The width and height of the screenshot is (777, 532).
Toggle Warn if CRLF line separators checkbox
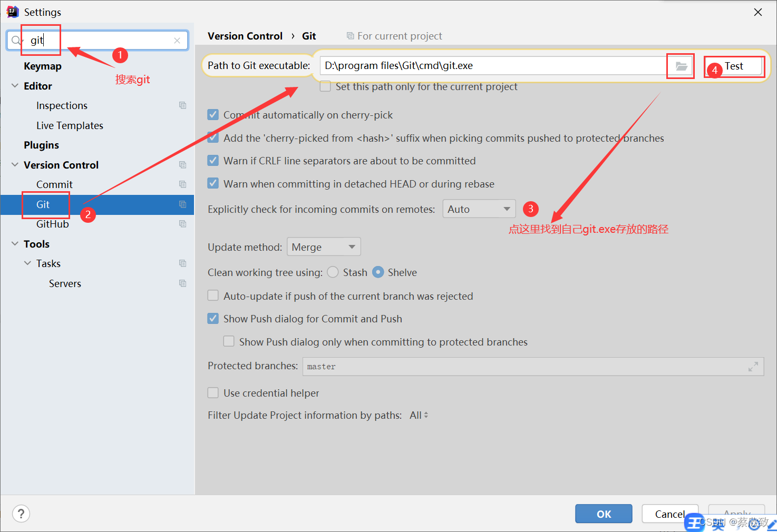pyautogui.click(x=213, y=161)
